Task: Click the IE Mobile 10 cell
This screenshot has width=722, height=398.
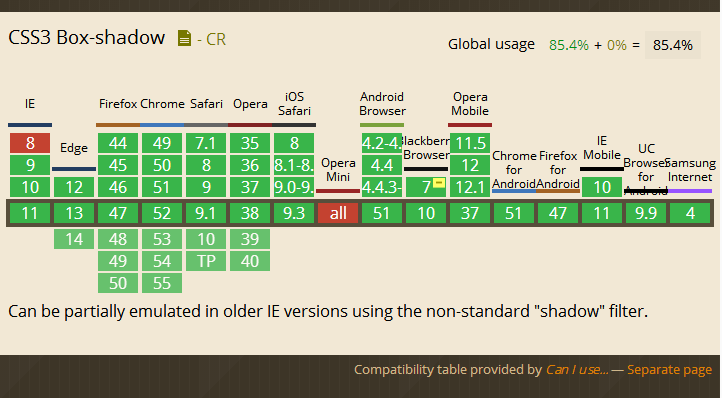Action: (602, 187)
